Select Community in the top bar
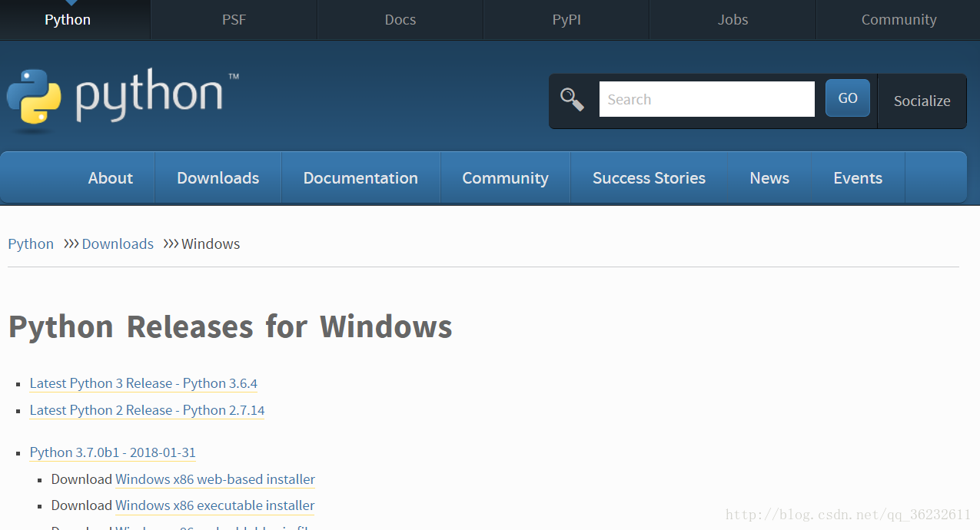 [898, 20]
